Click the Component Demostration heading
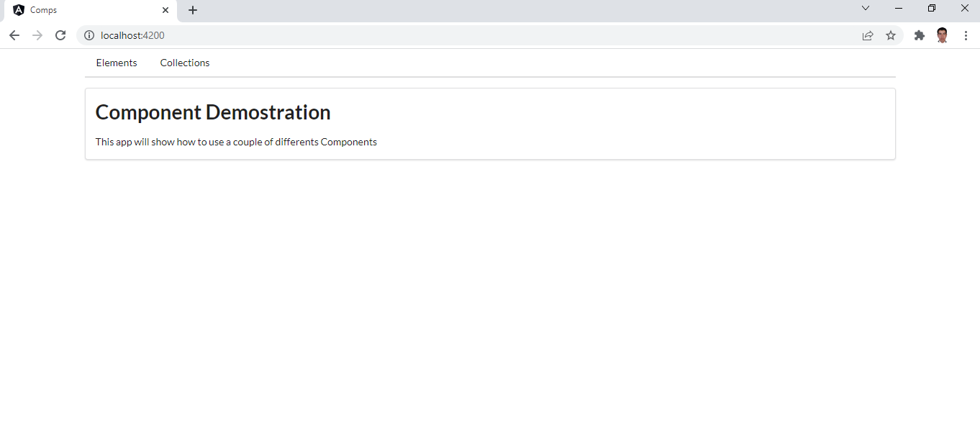 click(212, 112)
